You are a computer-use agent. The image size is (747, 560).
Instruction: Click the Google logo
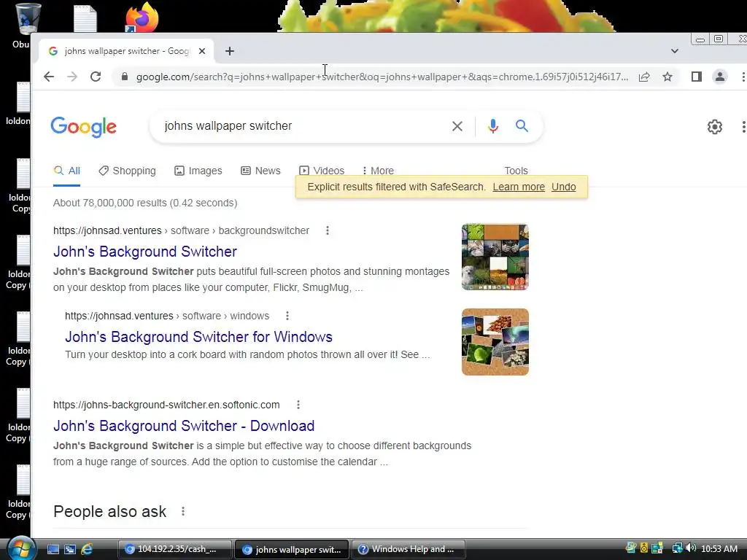[83, 127]
